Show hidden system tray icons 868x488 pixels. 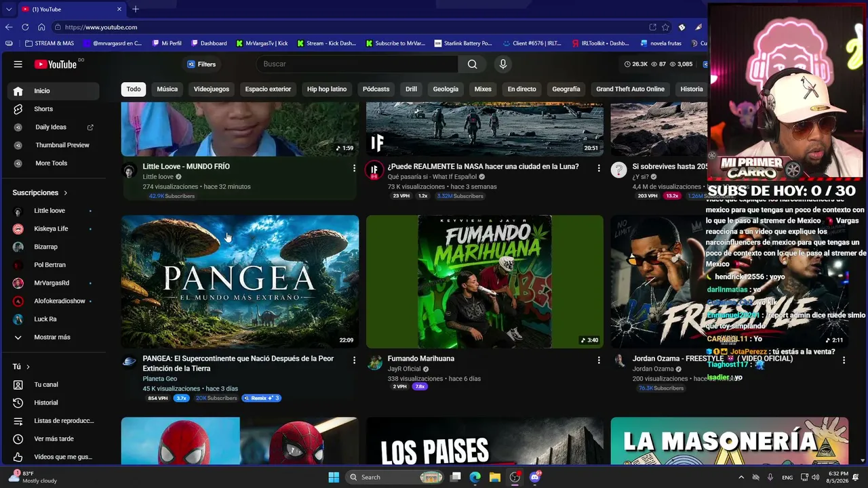[x=741, y=477]
